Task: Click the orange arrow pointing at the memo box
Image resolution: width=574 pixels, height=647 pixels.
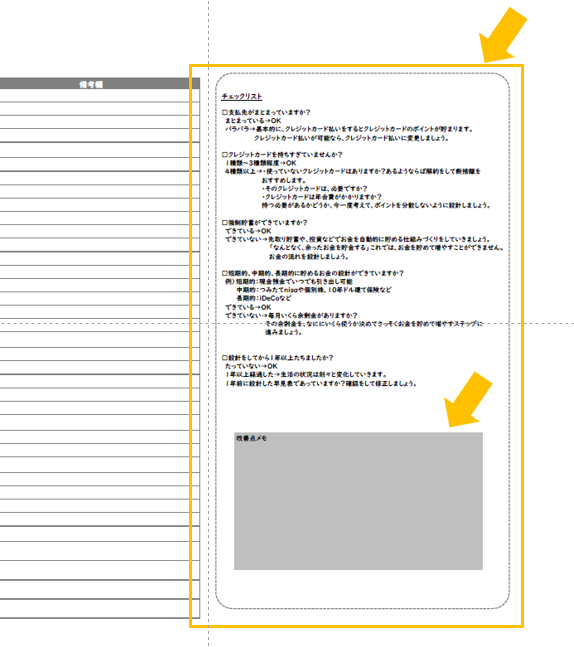Action: click(x=468, y=399)
